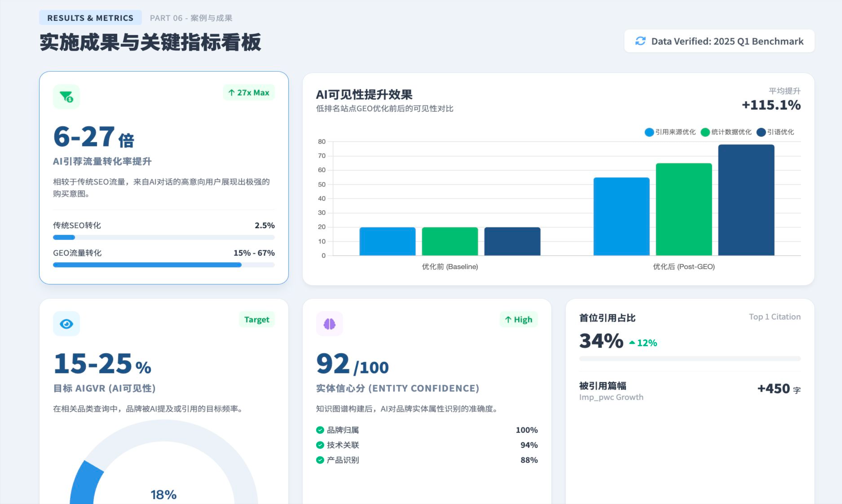Click the PART 06 案例与成果 label
Image resolution: width=842 pixels, height=504 pixels.
point(191,18)
